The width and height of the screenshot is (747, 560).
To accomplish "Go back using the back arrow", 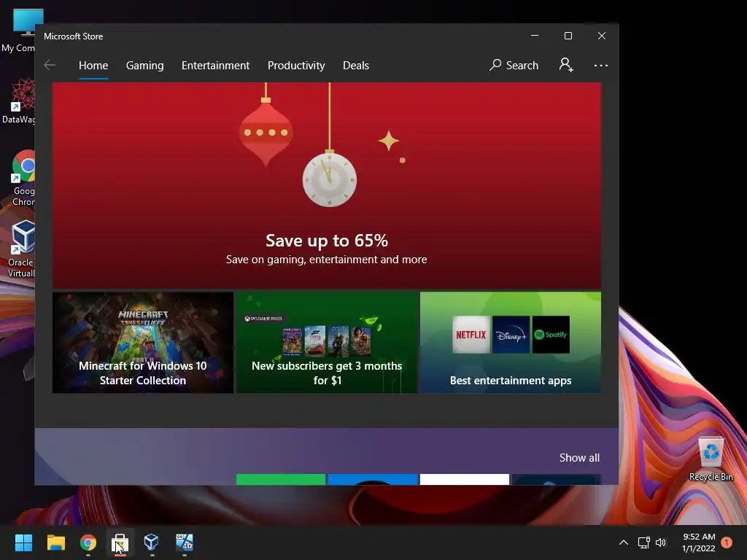I will [x=50, y=65].
